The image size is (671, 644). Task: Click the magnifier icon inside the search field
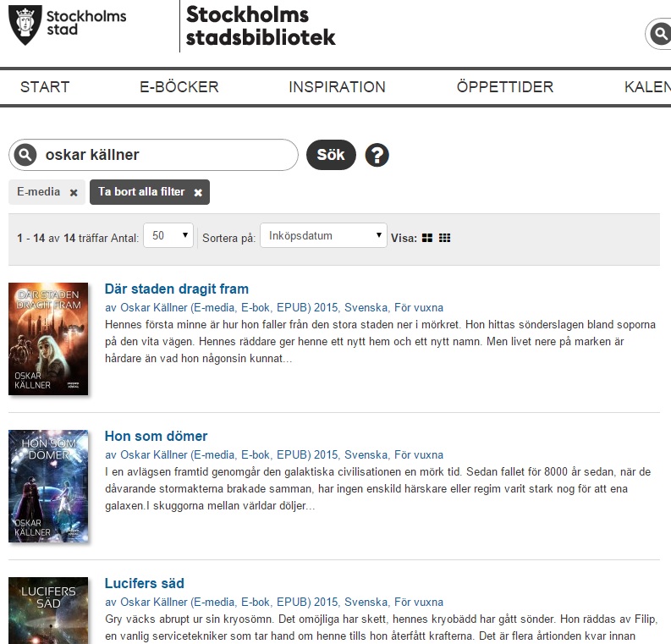pyautogui.click(x=25, y=155)
